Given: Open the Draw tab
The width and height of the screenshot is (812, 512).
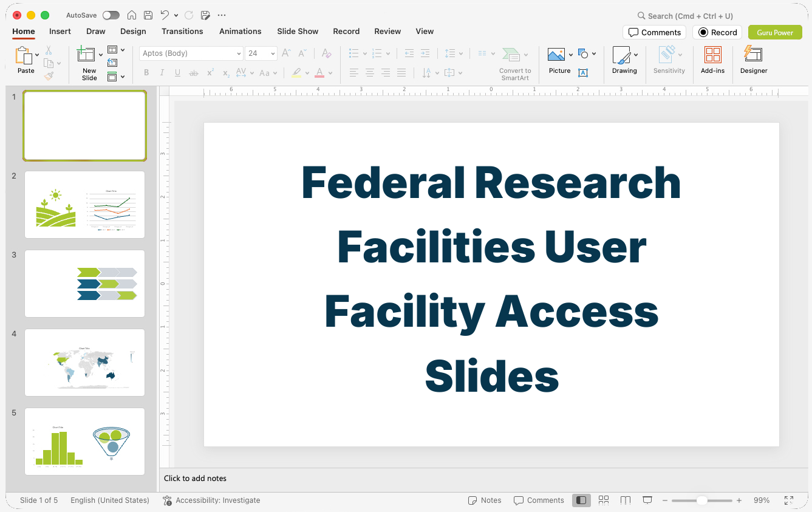Looking at the screenshot, I should tap(96, 32).
